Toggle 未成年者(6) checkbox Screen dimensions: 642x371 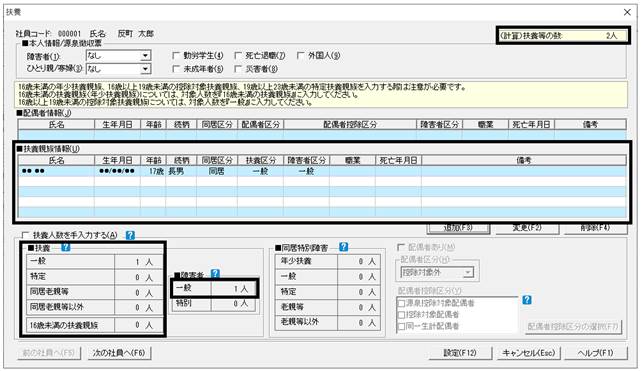click(176, 69)
